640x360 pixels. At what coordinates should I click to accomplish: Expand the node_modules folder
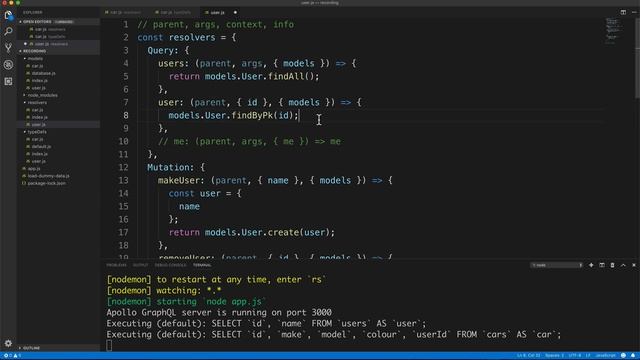[x=42, y=95]
